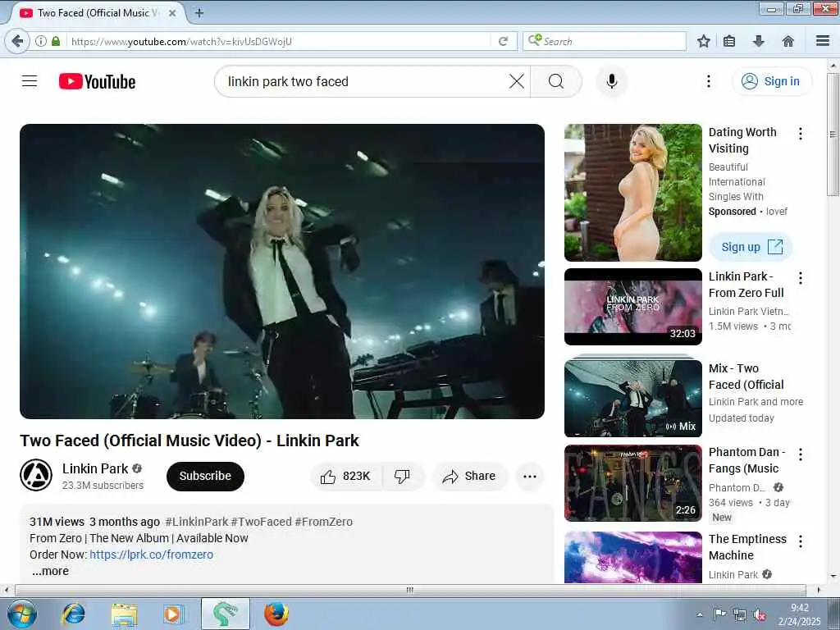Screen dimensions: 840x630
Task: Launch Internet Explorer from taskbar
Action: [x=73, y=614]
